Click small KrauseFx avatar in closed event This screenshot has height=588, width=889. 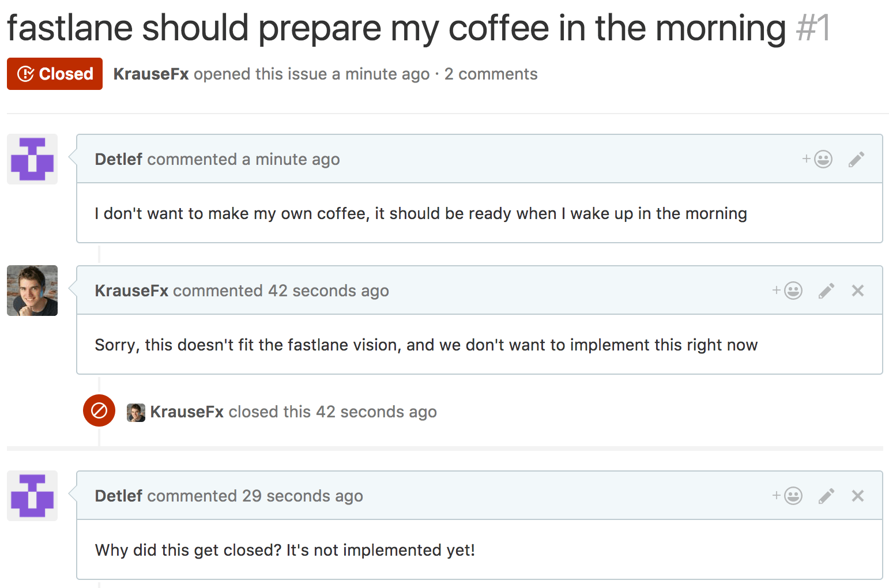pos(136,413)
